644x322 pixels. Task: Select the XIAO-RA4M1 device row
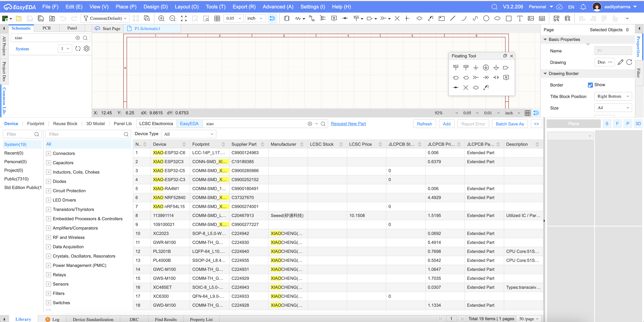click(x=338, y=189)
